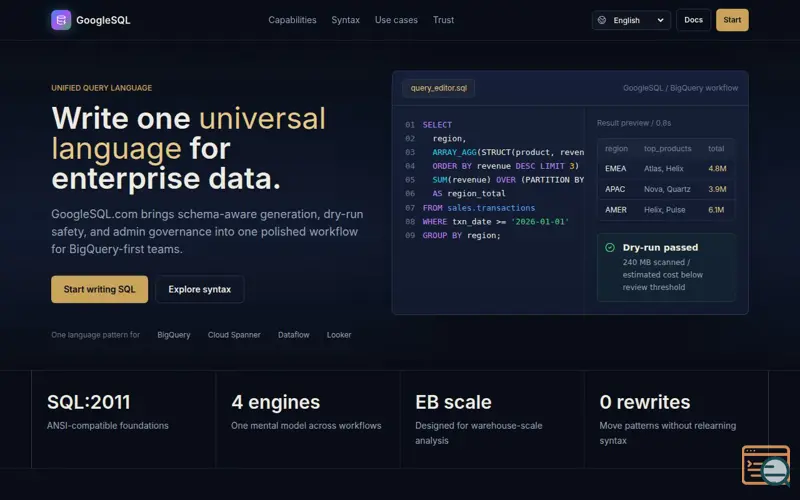This screenshot has width=800, height=500.
Task: Click the 6.1M total value
Action: pyautogui.click(x=716, y=210)
